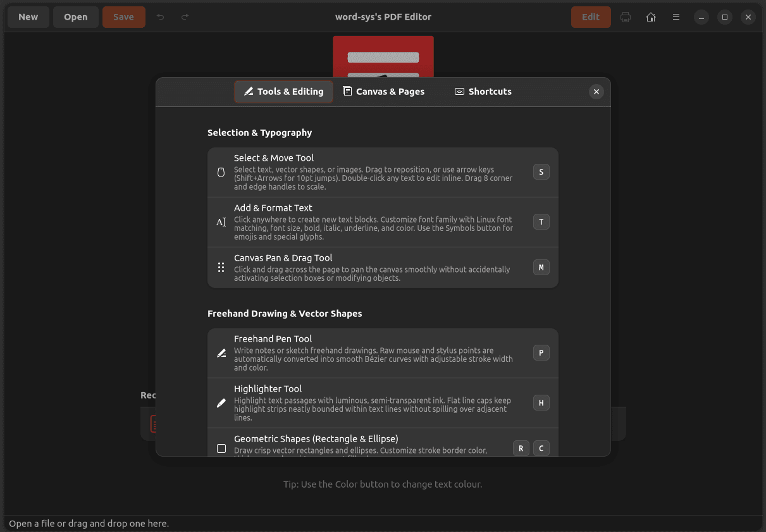Click the pen icon beside Freehand Pen Tool
This screenshot has height=532, width=766.
point(221,353)
